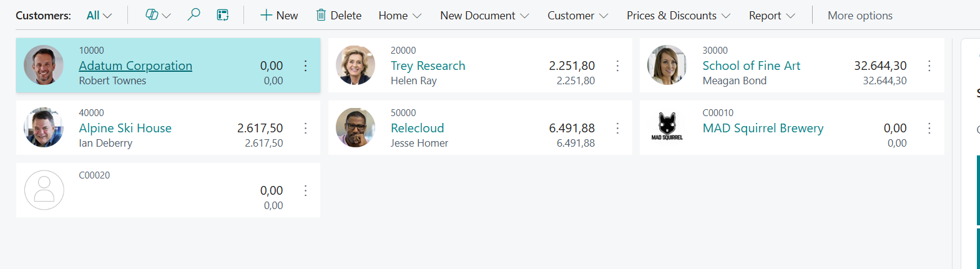The image size is (980, 269).
Task: Click the Delete trash icon
Action: (321, 15)
